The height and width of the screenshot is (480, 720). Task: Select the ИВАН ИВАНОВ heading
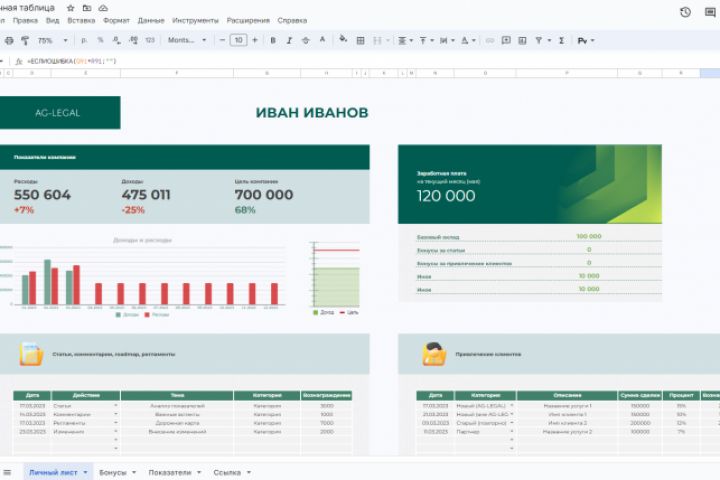(312, 113)
